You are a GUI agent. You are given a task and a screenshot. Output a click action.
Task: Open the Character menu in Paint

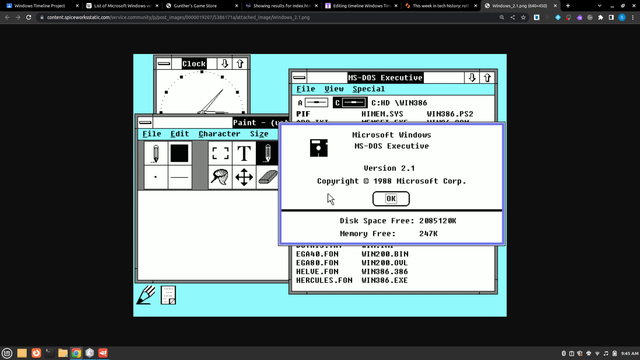tap(219, 134)
